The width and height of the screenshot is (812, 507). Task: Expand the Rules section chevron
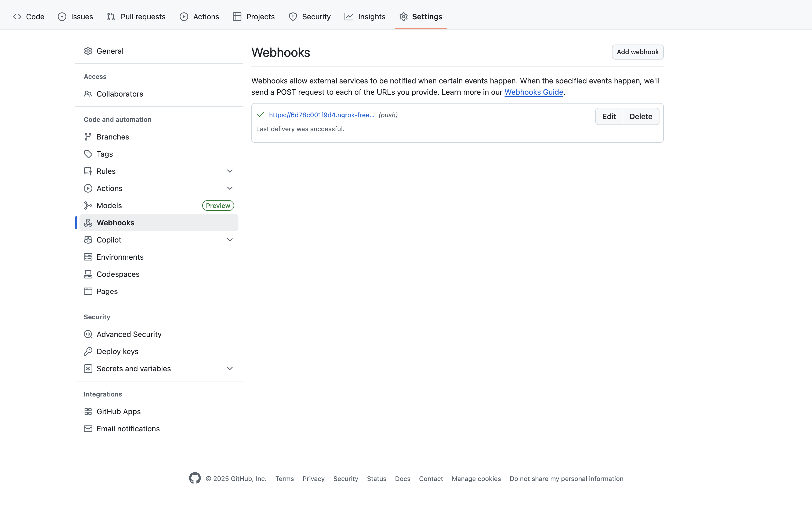(230, 171)
